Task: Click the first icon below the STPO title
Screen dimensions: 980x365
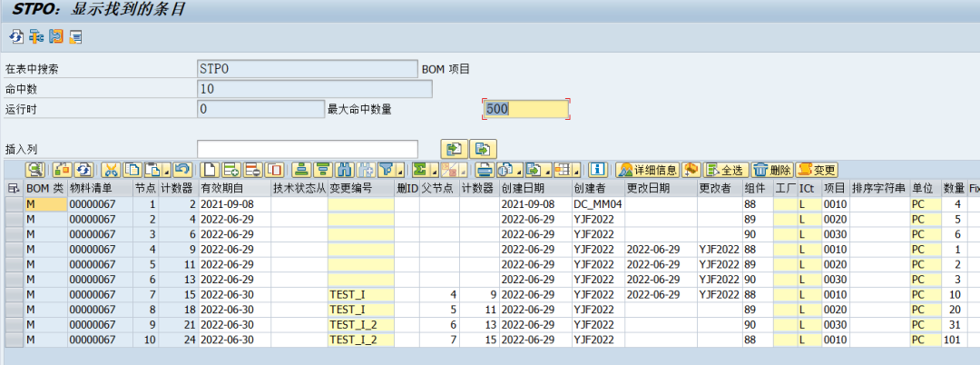Action: [15, 36]
